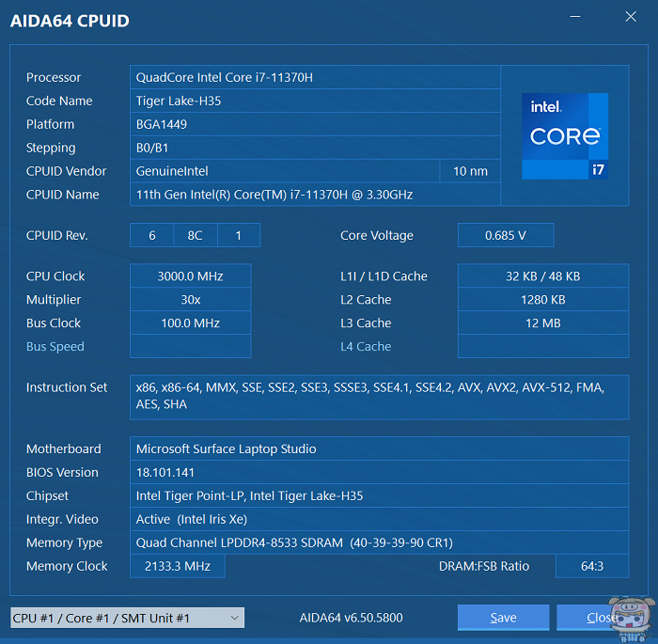Select the Processor name field
Viewport: 658px width, 644px height.
pos(315,78)
